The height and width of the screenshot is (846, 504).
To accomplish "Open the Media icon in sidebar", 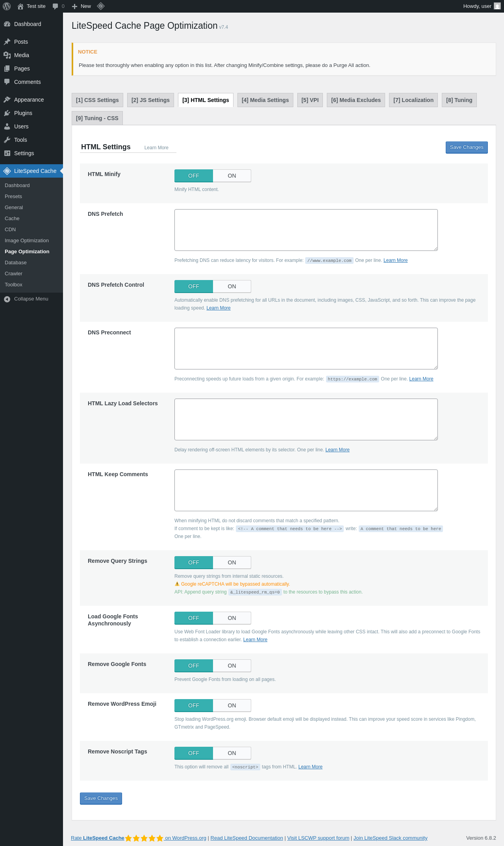I will 7,55.
